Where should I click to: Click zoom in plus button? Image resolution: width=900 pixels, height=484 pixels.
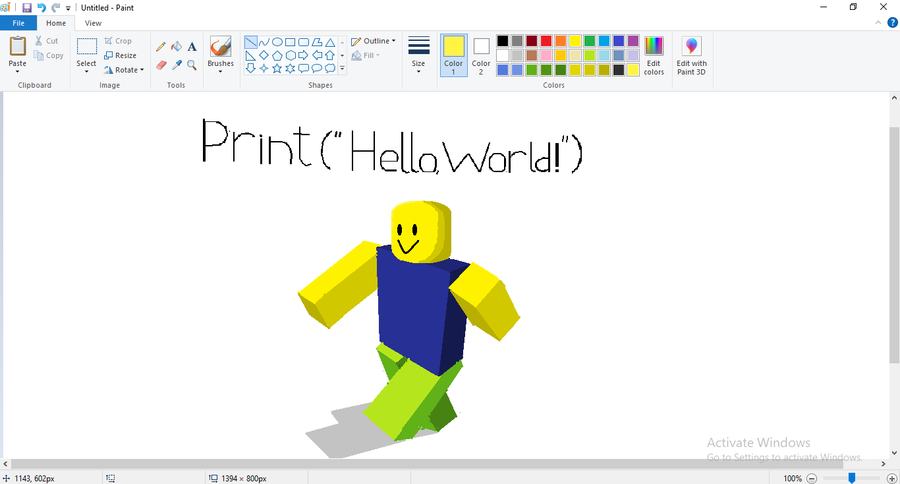892,478
